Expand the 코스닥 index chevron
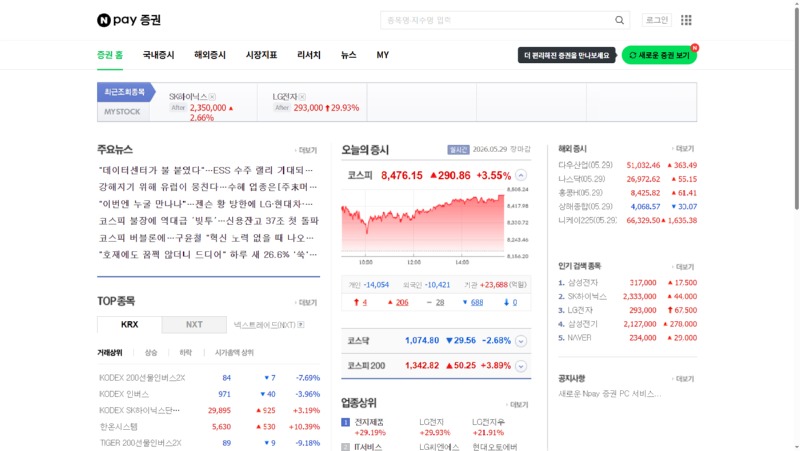The height and width of the screenshot is (451, 800). (520, 341)
